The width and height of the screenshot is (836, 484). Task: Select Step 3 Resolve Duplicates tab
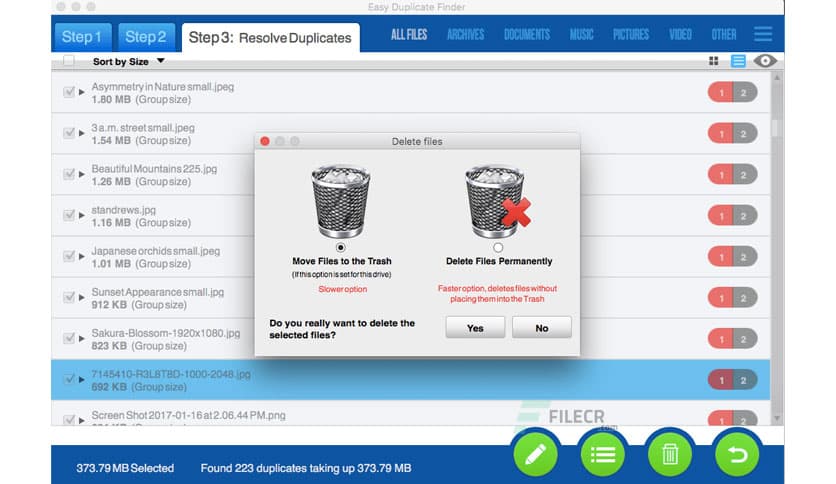271,37
